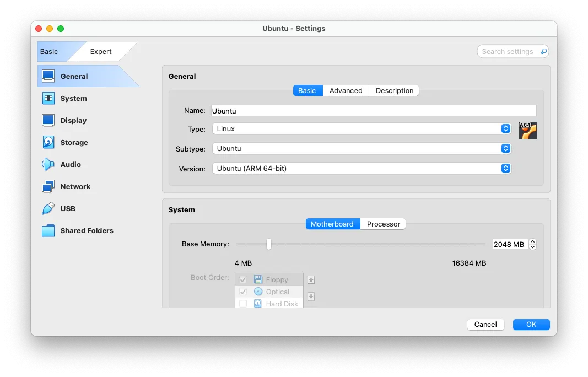The width and height of the screenshot is (588, 377).
Task: Select the Storage disk icon in sidebar
Action: pyautogui.click(x=48, y=143)
